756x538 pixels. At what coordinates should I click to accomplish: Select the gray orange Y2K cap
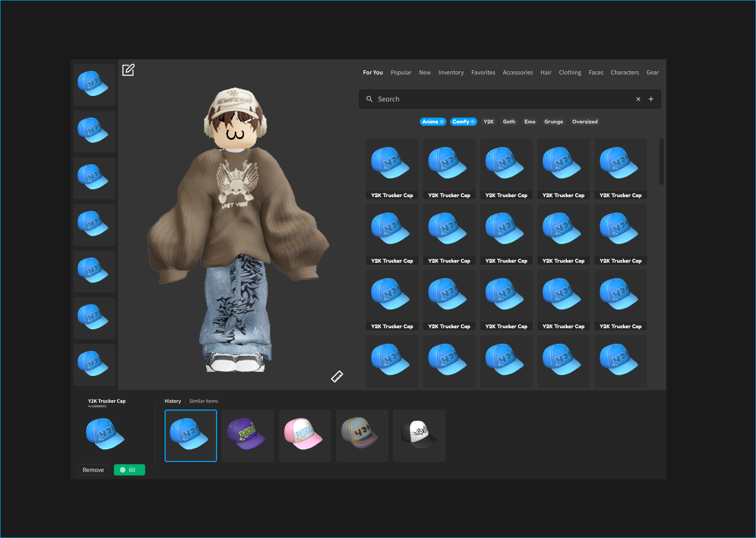click(362, 436)
